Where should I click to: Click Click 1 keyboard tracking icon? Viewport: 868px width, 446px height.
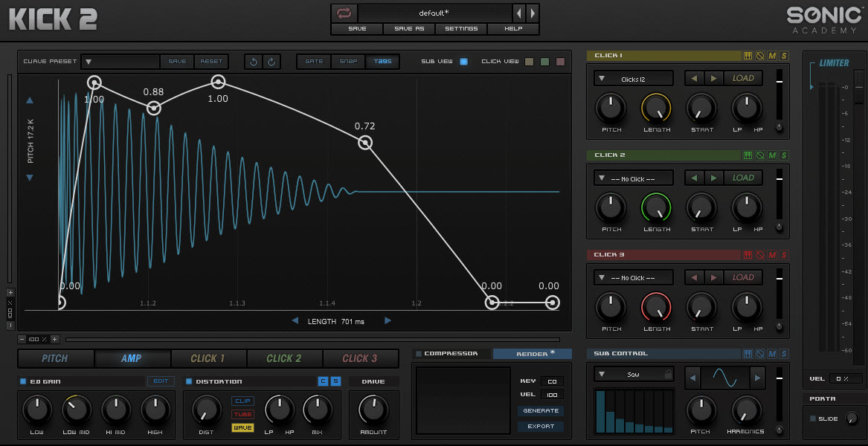pos(748,56)
